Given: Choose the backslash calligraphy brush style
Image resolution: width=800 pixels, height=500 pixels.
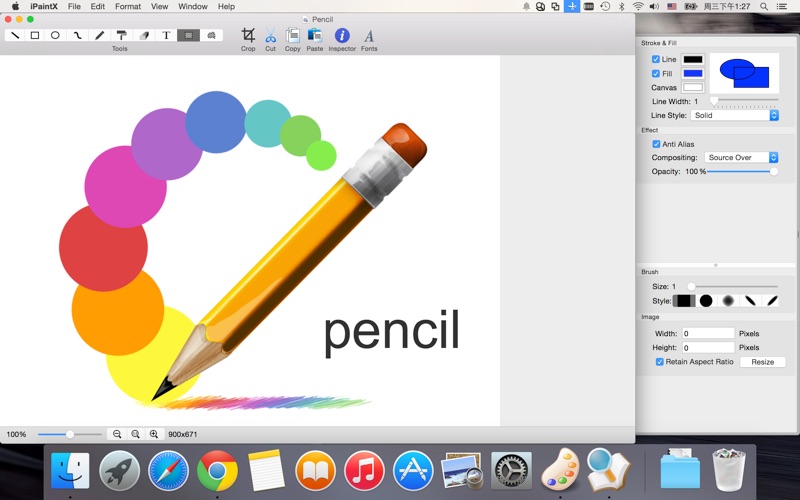Looking at the screenshot, I should point(750,301).
